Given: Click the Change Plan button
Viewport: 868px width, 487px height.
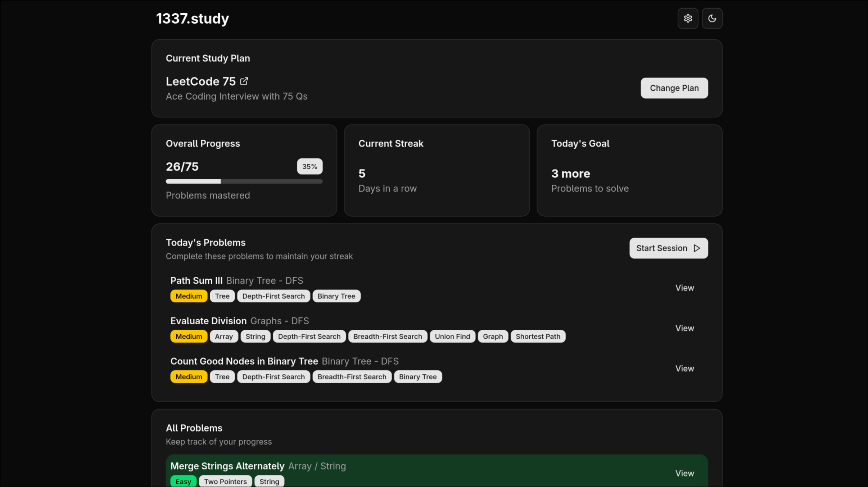Looking at the screenshot, I should 674,88.
